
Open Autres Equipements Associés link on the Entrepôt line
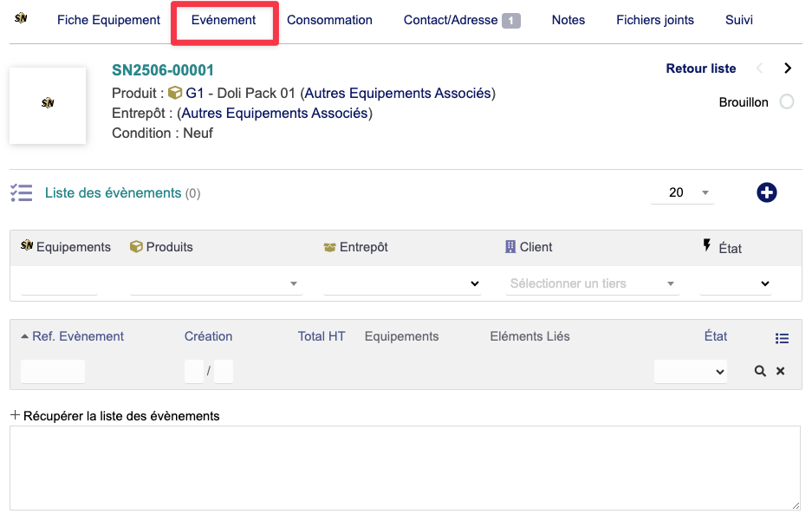pos(275,114)
